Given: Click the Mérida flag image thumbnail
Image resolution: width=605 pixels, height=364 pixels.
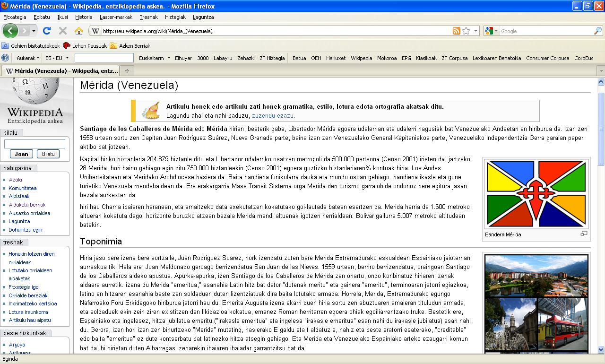Looking at the screenshot, I should pyautogui.click(x=536, y=194).
